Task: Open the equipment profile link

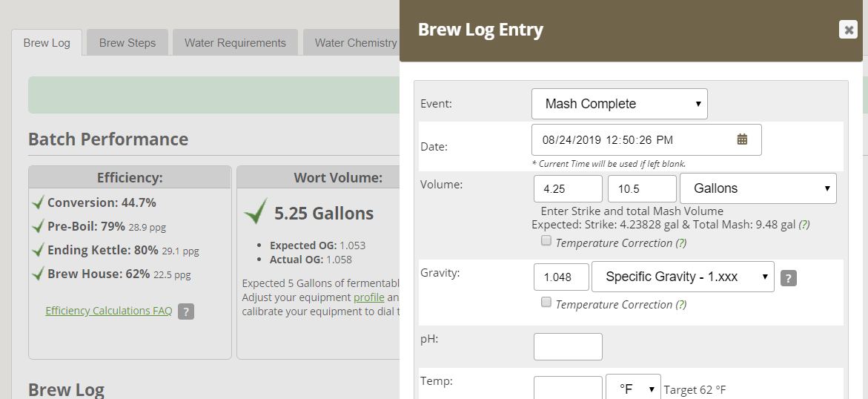Action: (368, 297)
